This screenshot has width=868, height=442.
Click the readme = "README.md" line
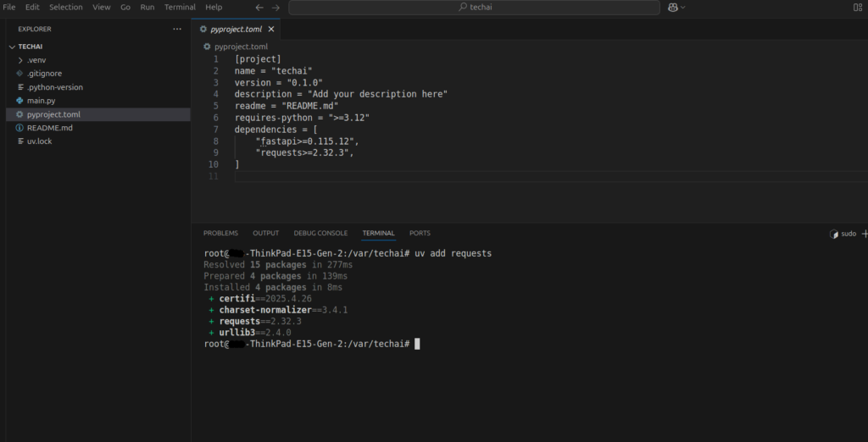[287, 106]
